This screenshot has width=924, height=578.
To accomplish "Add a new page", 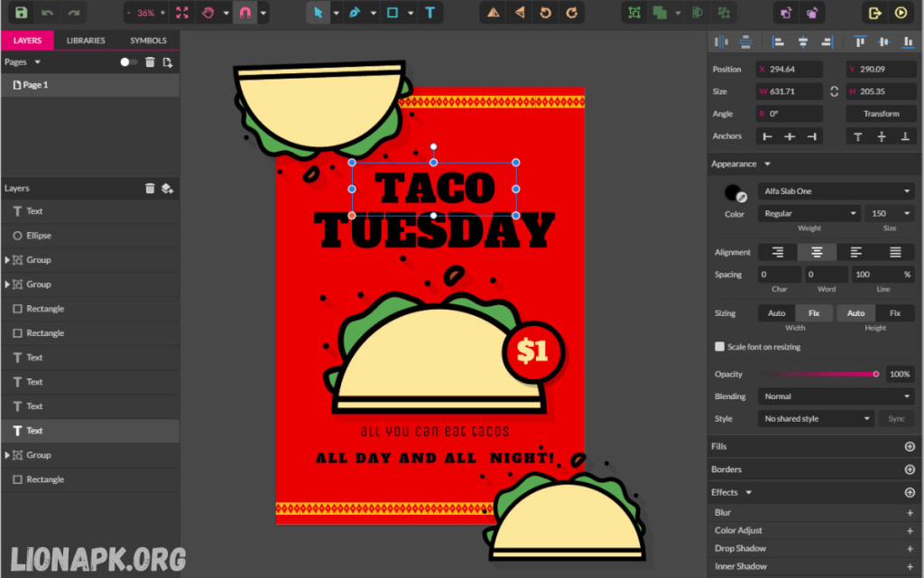I will [167, 62].
